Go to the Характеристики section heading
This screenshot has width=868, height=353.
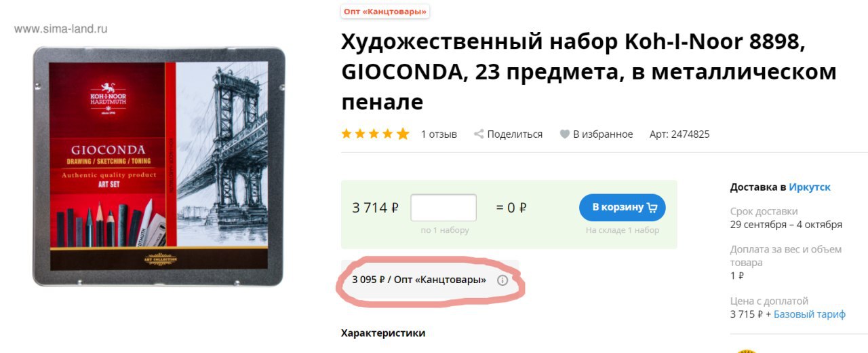(383, 333)
